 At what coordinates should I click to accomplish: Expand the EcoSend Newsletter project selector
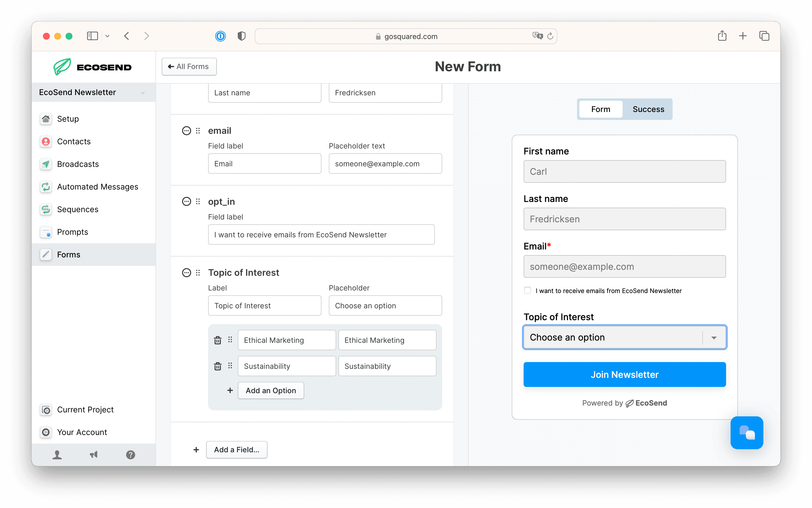click(94, 92)
